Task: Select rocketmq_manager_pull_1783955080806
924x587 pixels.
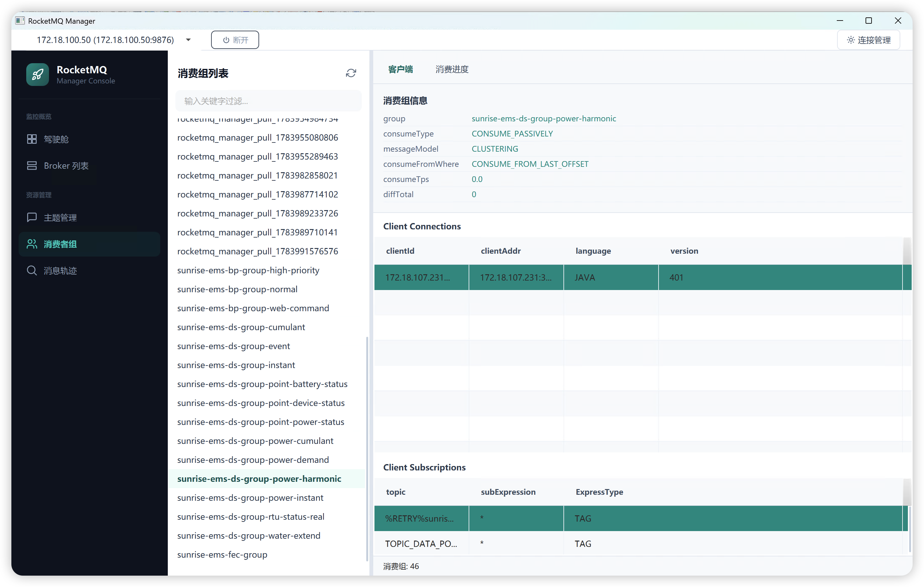Action: pos(267,137)
